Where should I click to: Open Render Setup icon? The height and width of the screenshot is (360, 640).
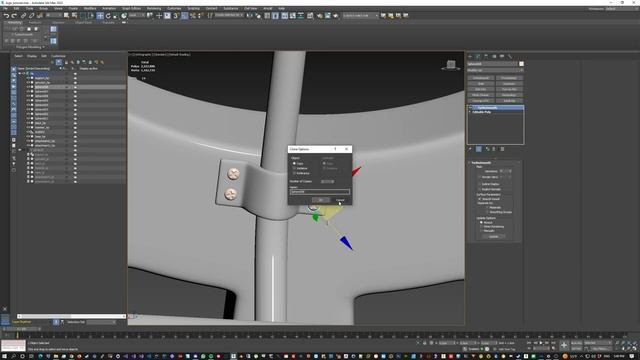coord(319,16)
